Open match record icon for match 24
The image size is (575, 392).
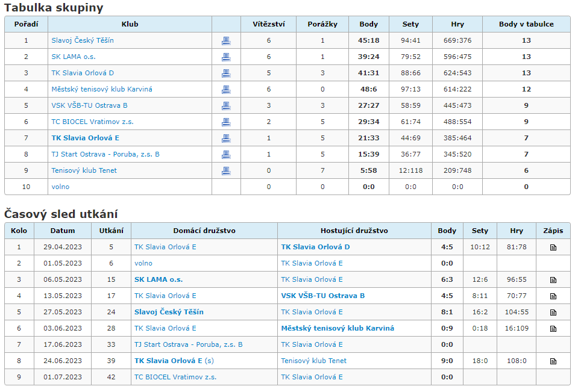click(553, 313)
